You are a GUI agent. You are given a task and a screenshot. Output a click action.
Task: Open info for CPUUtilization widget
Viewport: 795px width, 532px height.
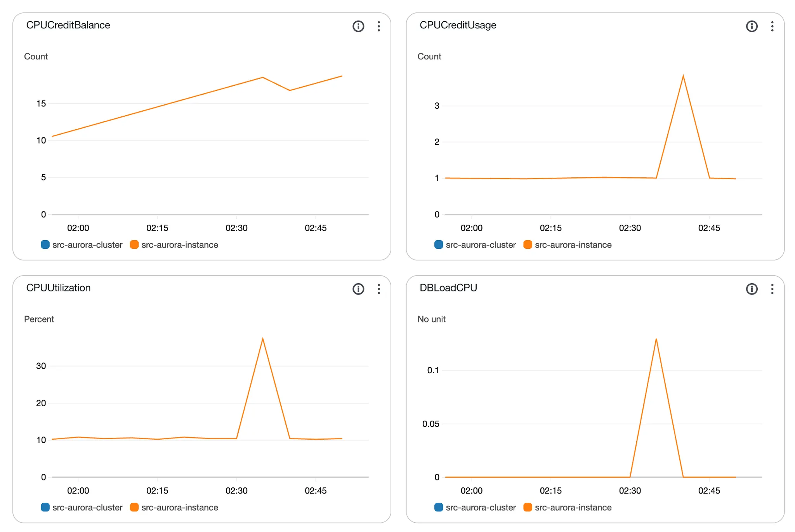pyautogui.click(x=358, y=289)
